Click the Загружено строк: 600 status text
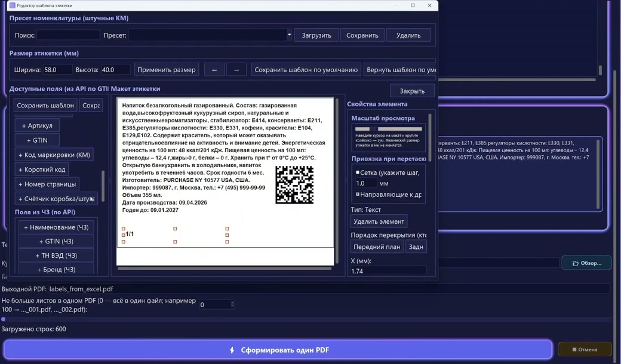The image size is (621, 364). click(33, 329)
